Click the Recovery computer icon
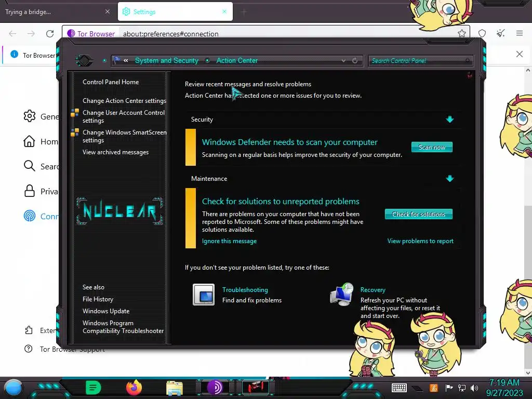 [342, 294]
